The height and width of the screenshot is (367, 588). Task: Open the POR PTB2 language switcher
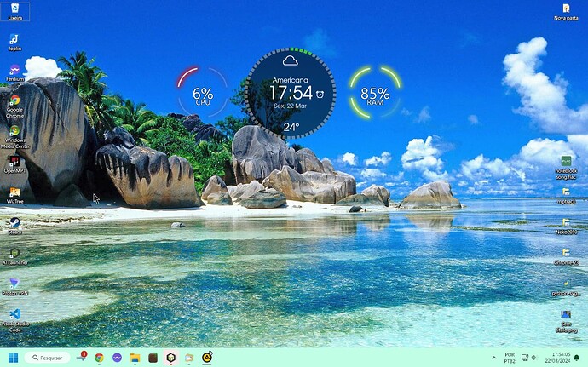coord(510,358)
